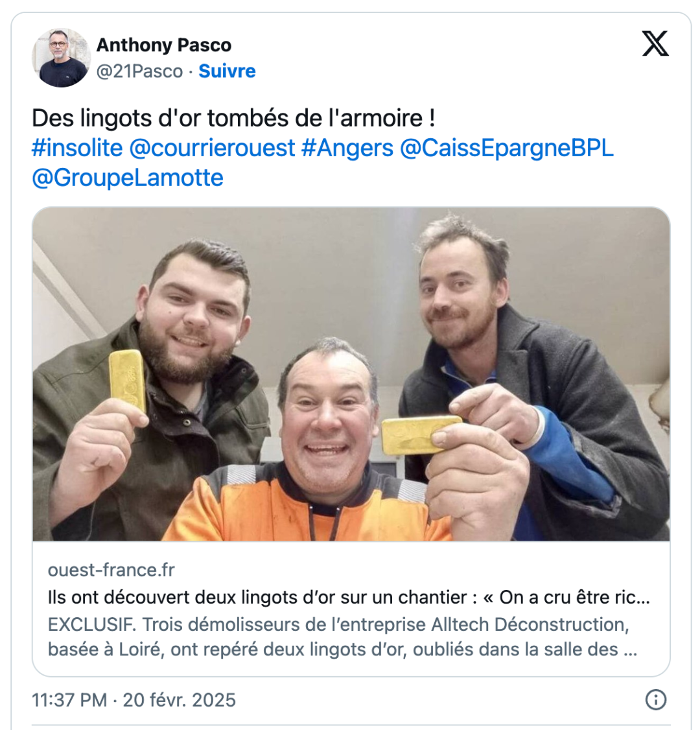Open the #insolite hashtag
Image resolution: width=700 pixels, height=730 pixels.
(77, 148)
